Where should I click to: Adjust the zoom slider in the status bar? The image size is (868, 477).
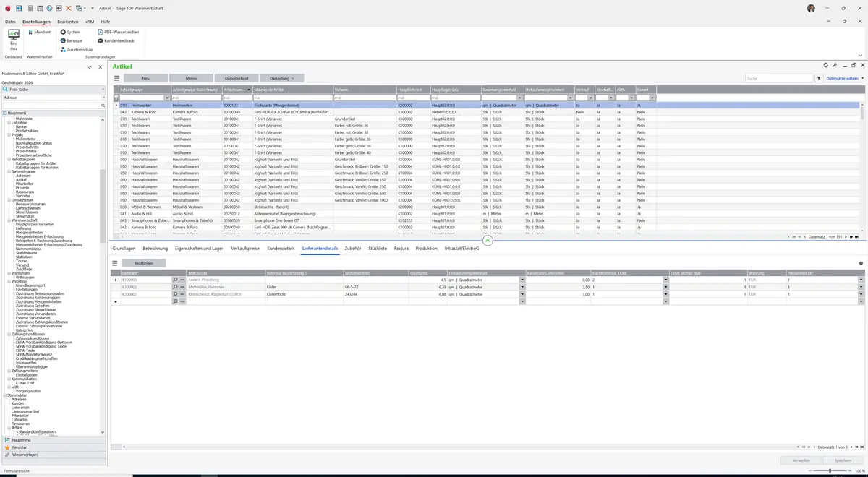pyautogui.click(x=830, y=471)
